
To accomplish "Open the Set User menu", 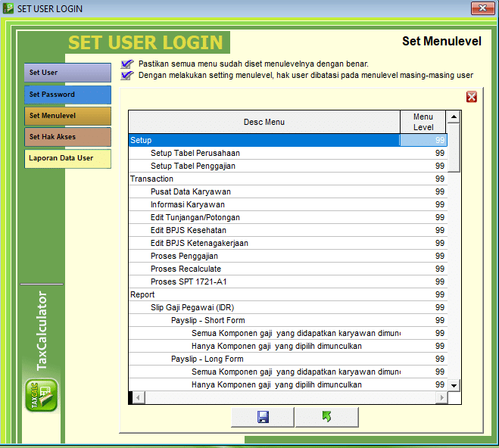I will (67, 73).
